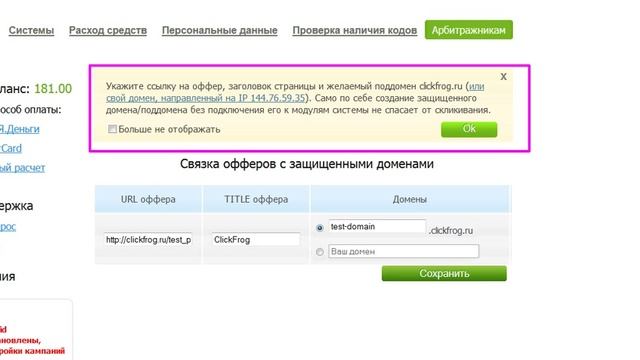This screenshot has height=360, width=640.
Task: Focus the URL оффера input field
Action: pyautogui.click(x=148, y=240)
